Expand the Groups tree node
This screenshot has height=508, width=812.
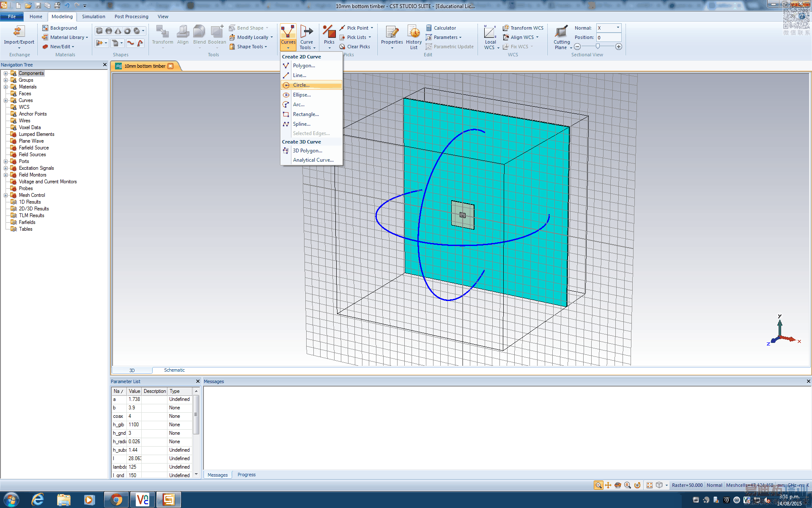tap(6, 80)
